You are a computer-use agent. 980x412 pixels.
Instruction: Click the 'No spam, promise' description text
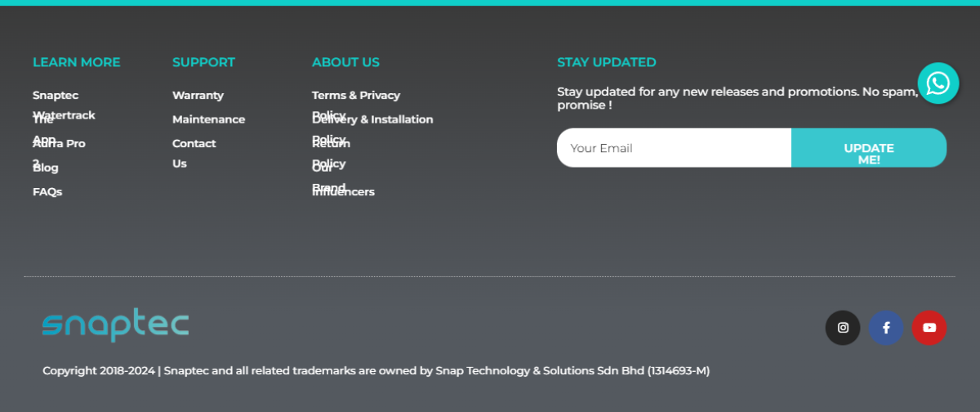[x=737, y=98]
